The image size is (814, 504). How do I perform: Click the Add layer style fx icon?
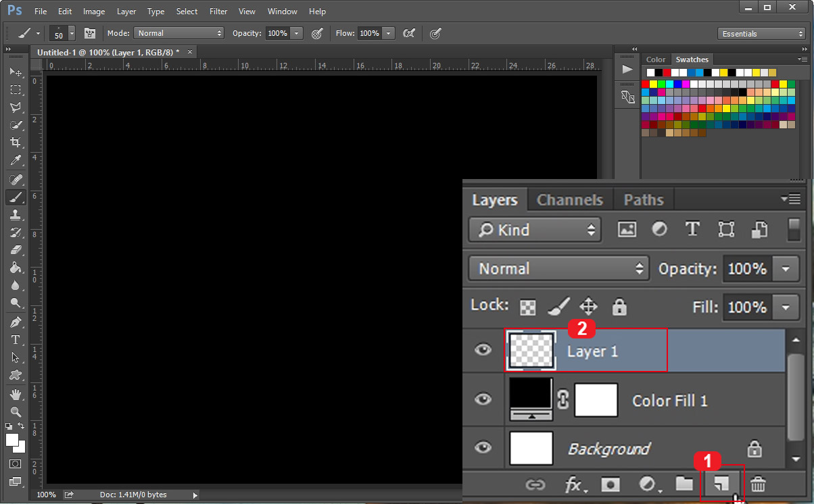tap(575, 484)
